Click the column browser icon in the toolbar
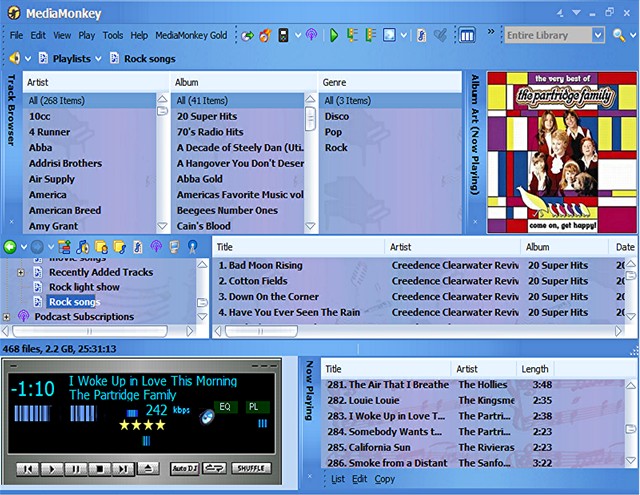 467,36
